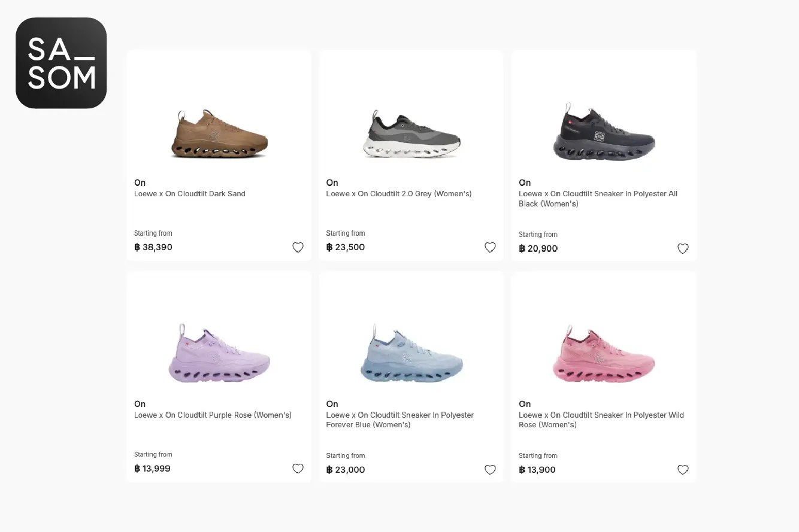Select the purple rose sneaker picture
Image resolution: width=799 pixels, height=532 pixels.
tap(219, 353)
